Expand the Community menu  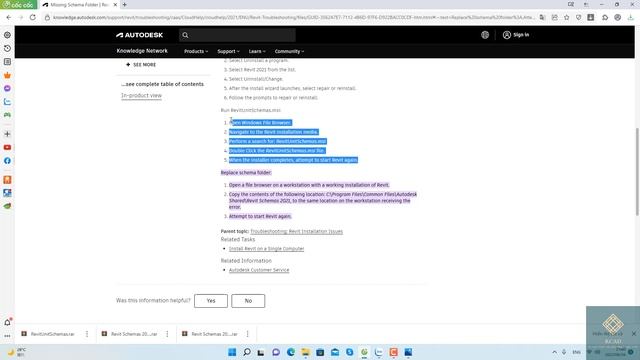(289, 51)
